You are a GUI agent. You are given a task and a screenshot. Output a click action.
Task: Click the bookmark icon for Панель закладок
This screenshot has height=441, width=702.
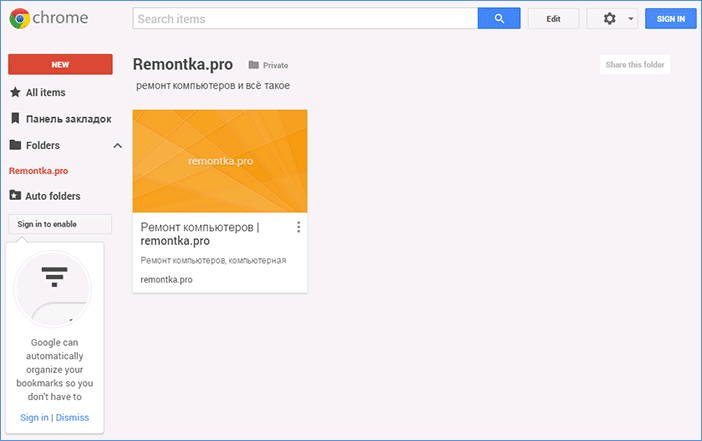pyautogui.click(x=15, y=118)
